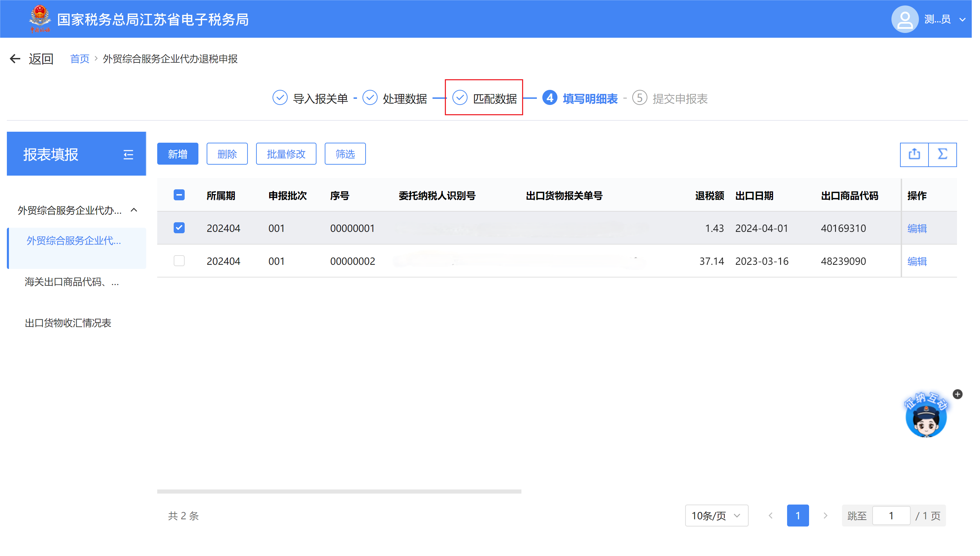Screen dimensions: 980x556
Task: Click the back arrow icon
Action: click(15, 59)
